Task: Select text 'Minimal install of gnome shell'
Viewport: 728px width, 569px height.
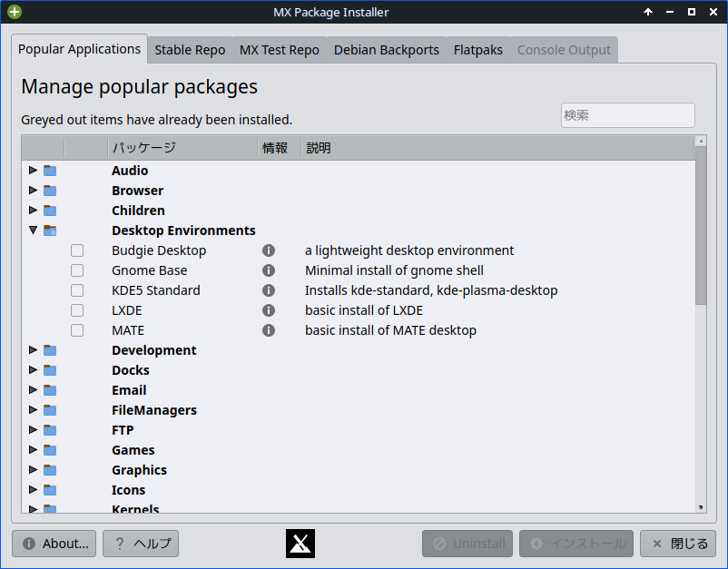Action: (394, 270)
